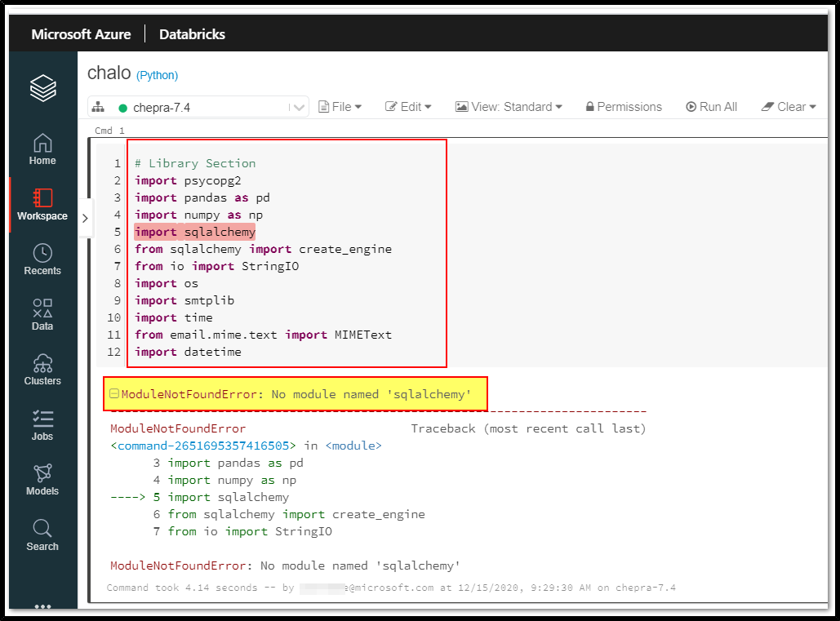Screen dimensions: 840x621
Task: Expand the Clear options dropdown
Action: pos(788,106)
